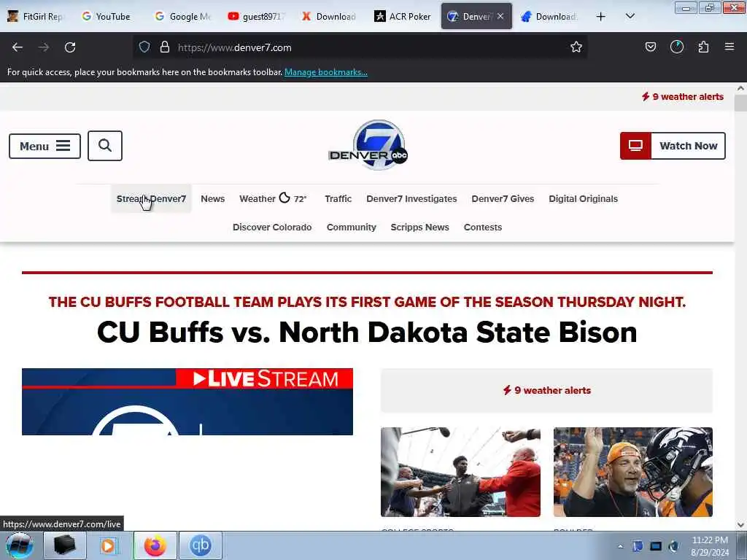
Task: Switch to the last Download tab
Action: (x=549, y=17)
